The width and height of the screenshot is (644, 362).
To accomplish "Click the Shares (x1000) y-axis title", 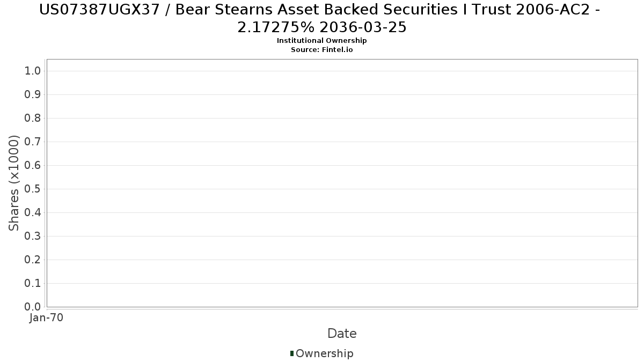I will (14, 183).
